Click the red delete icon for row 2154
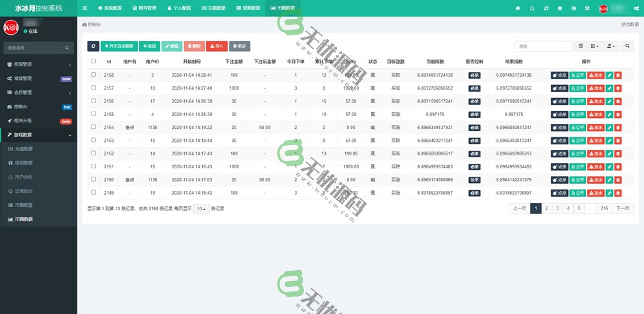The height and width of the screenshot is (314, 644). [x=618, y=128]
